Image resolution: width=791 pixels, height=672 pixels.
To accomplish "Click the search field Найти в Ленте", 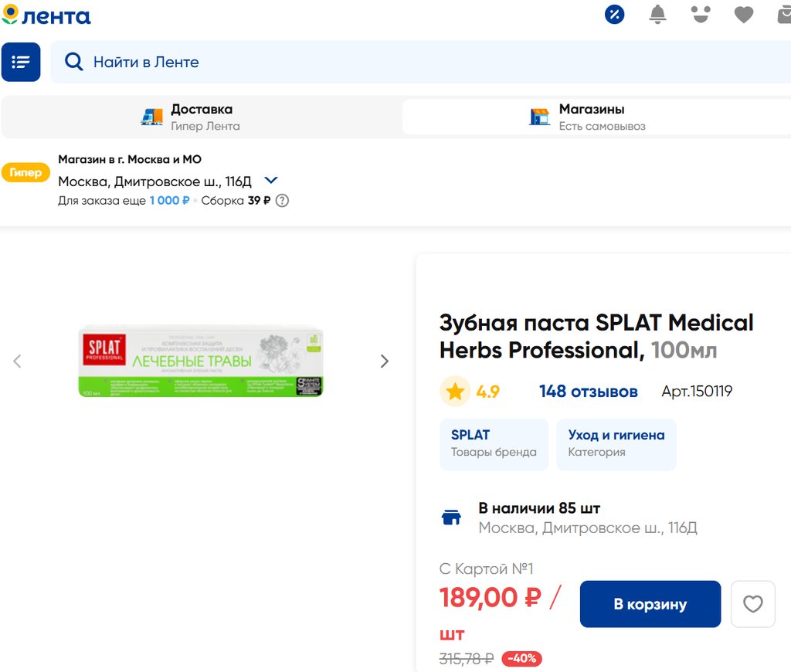I will pos(421,62).
